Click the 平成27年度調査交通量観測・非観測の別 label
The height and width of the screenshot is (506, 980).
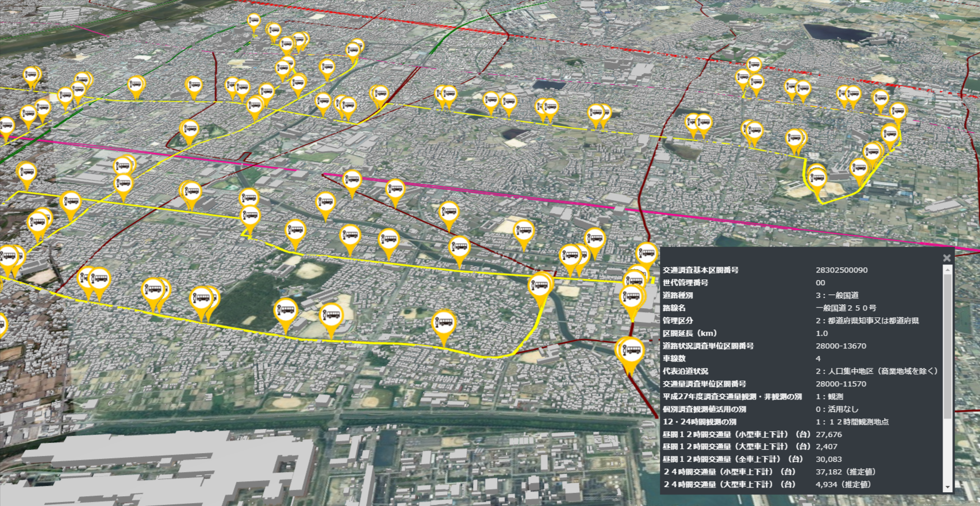(732, 396)
